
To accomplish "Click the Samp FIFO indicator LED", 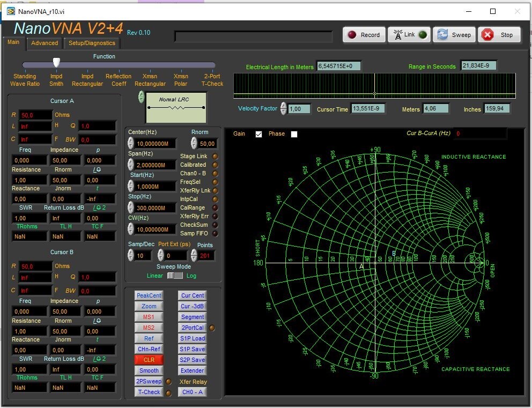I will (x=215, y=233).
